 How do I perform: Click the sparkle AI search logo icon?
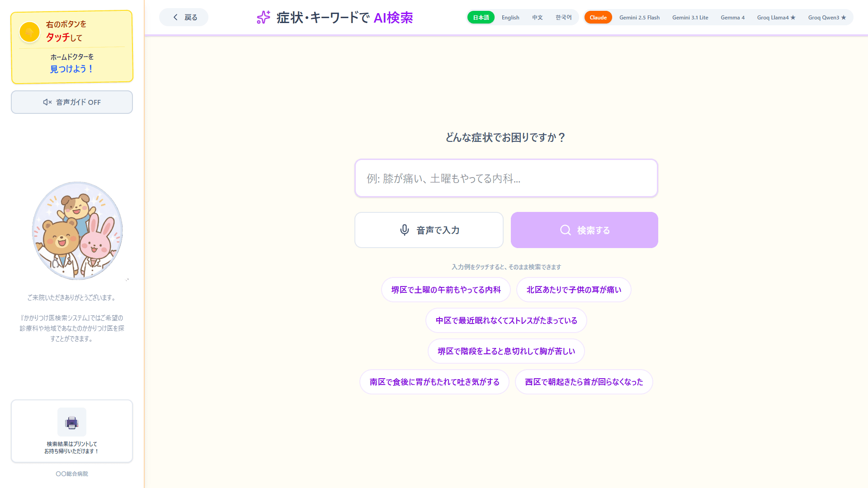(263, 17)
